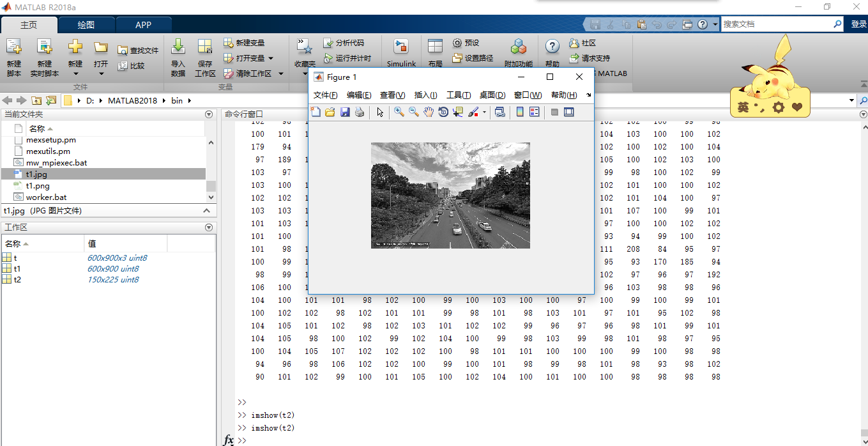Select the Home tab
Screen dimensions: 868x446
click(29, 25)
